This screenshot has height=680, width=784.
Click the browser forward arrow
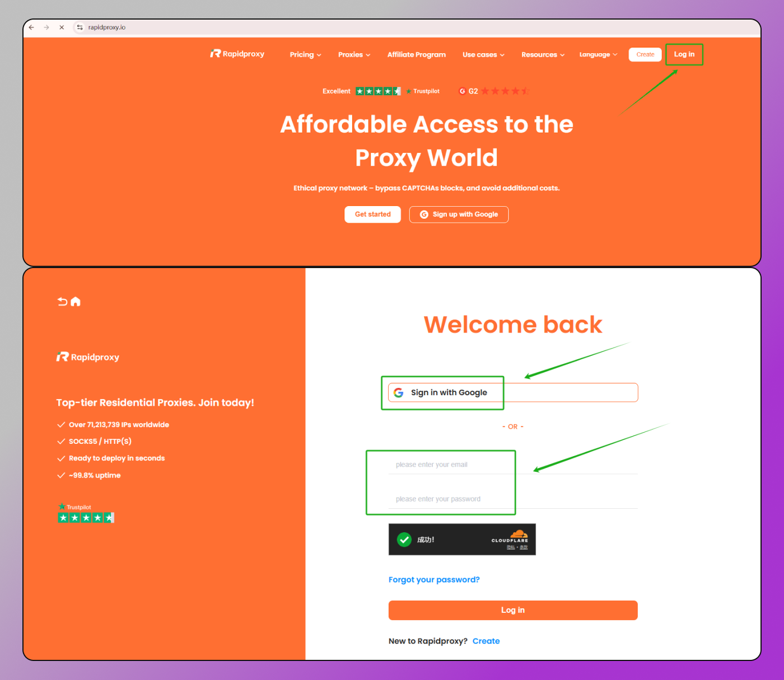(x=46, y=27)
